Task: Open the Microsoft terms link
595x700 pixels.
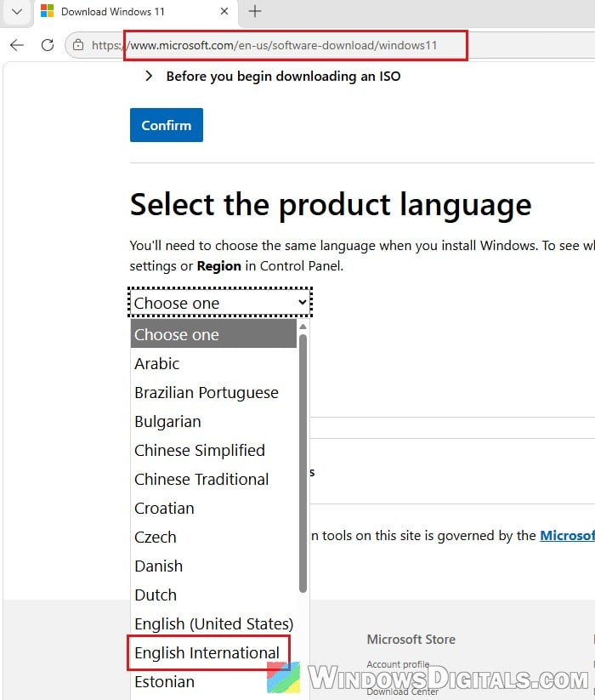Action: click(x=567, y=535)
